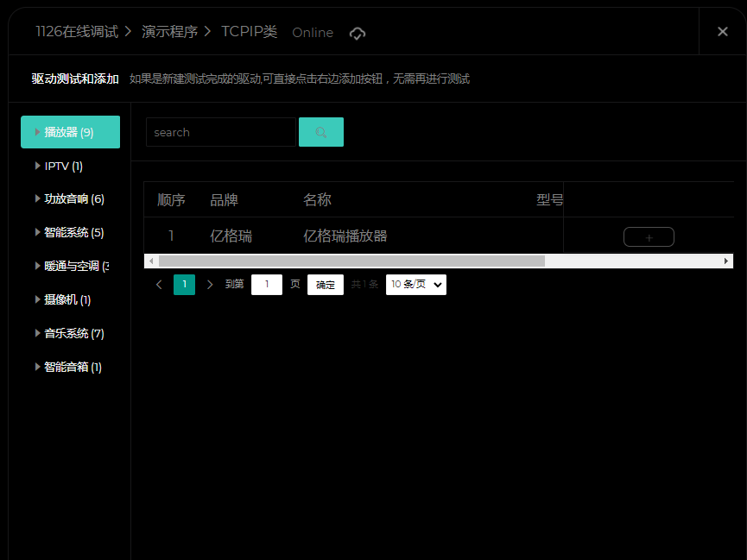Go to next page arrow
This screenshot has height=560, width=747.
pos(210,285)
